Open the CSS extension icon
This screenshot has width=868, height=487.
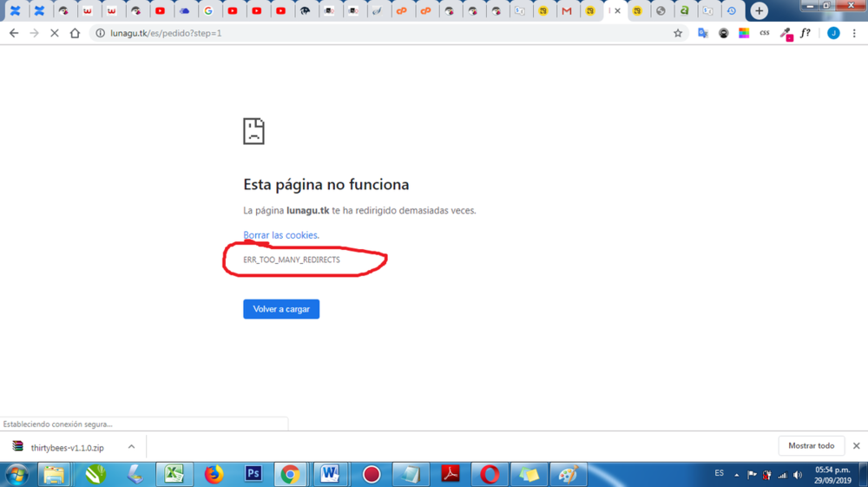(x=765, y=33)
